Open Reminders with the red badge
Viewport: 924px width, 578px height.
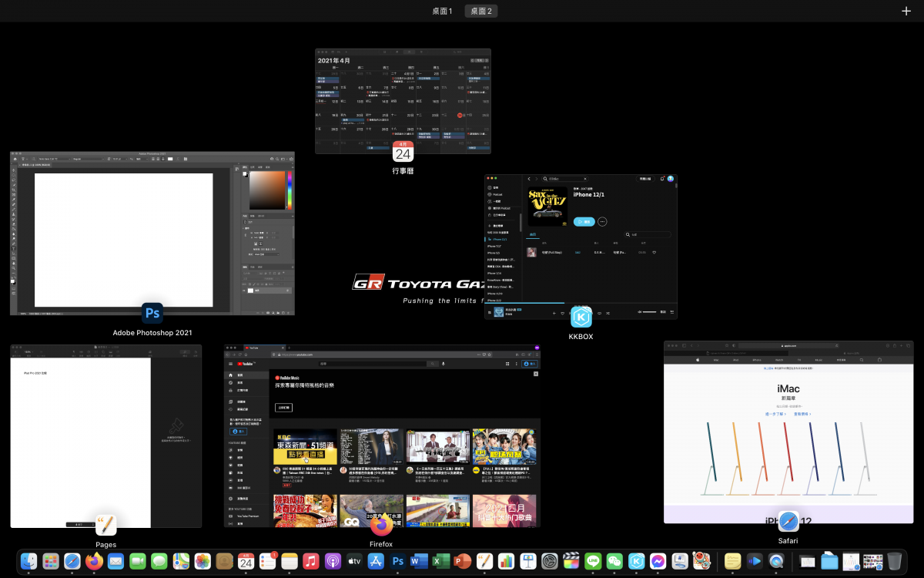[267, 562]
